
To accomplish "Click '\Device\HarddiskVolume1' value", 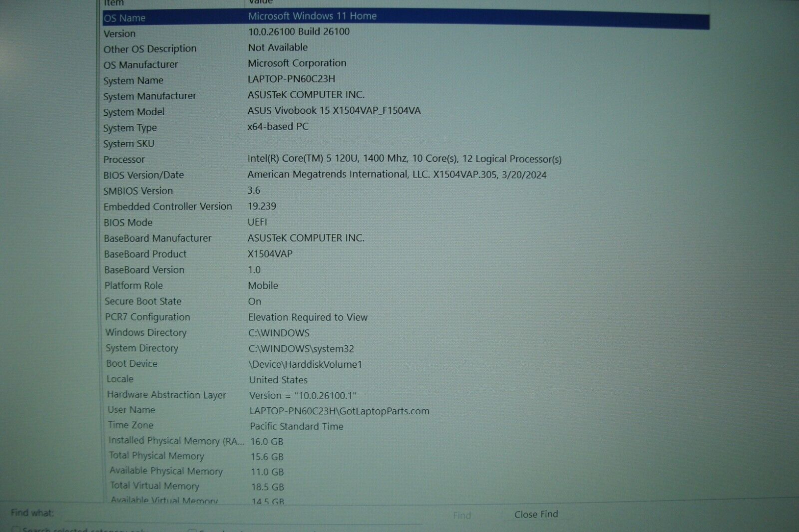I will (305, 364).
